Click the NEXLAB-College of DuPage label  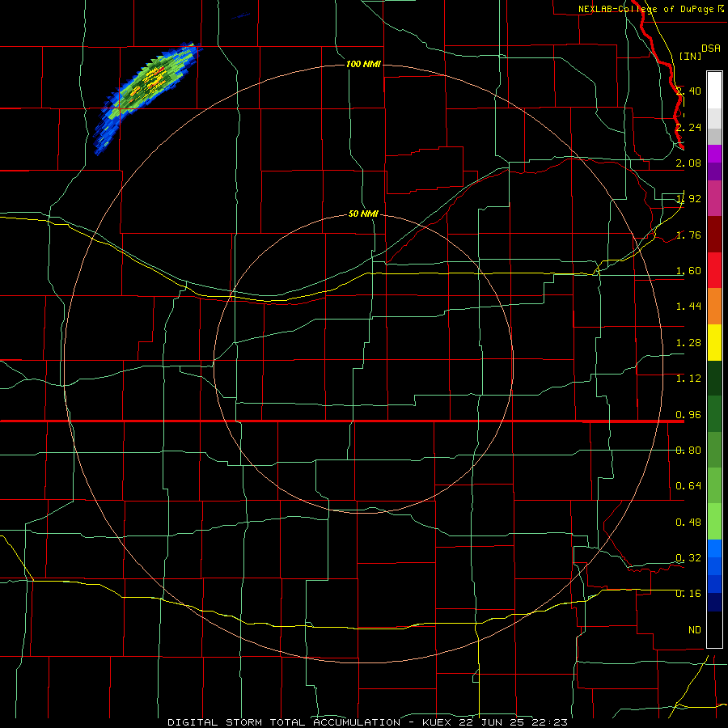pyautogui.click(x=646, y=9)
